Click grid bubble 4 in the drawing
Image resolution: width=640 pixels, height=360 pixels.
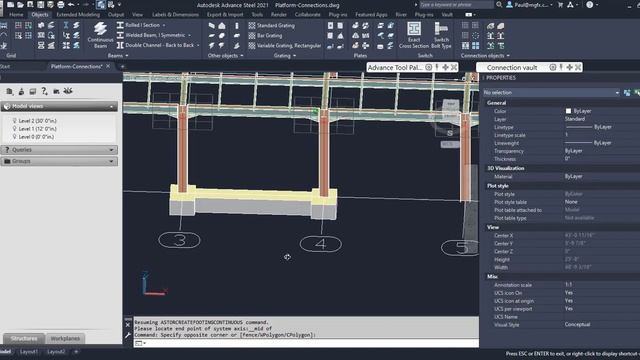tap(320, 244)
